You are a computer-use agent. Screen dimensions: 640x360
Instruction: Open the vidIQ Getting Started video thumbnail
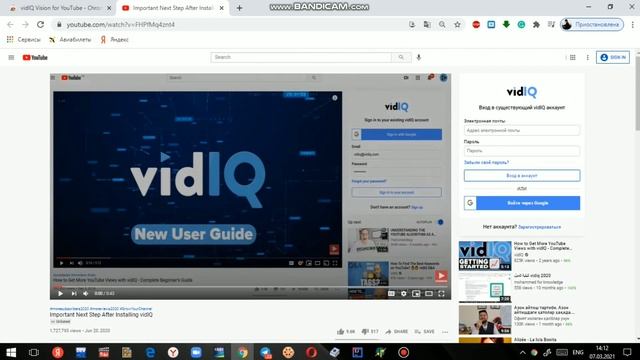pos(485,256)
